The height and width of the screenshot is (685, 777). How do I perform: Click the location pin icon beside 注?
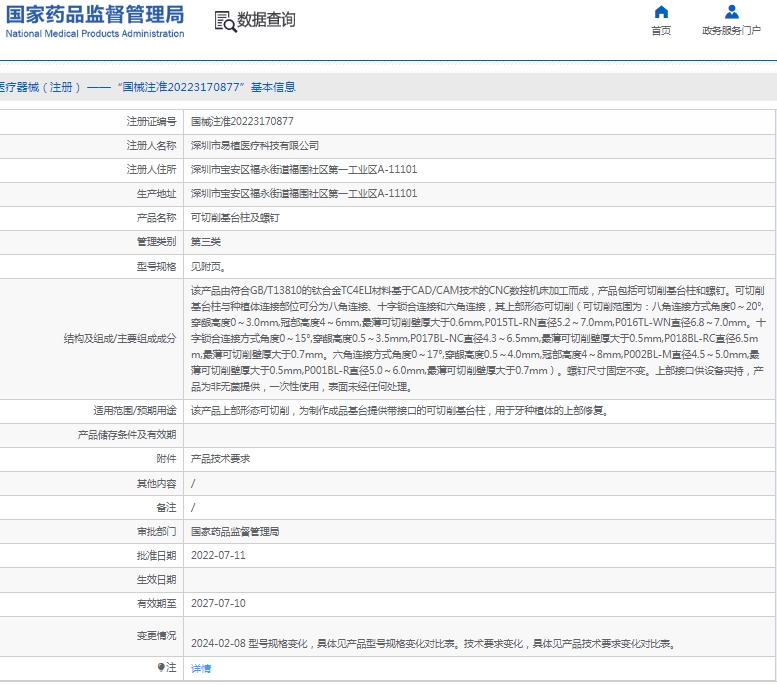coord(161,667)
